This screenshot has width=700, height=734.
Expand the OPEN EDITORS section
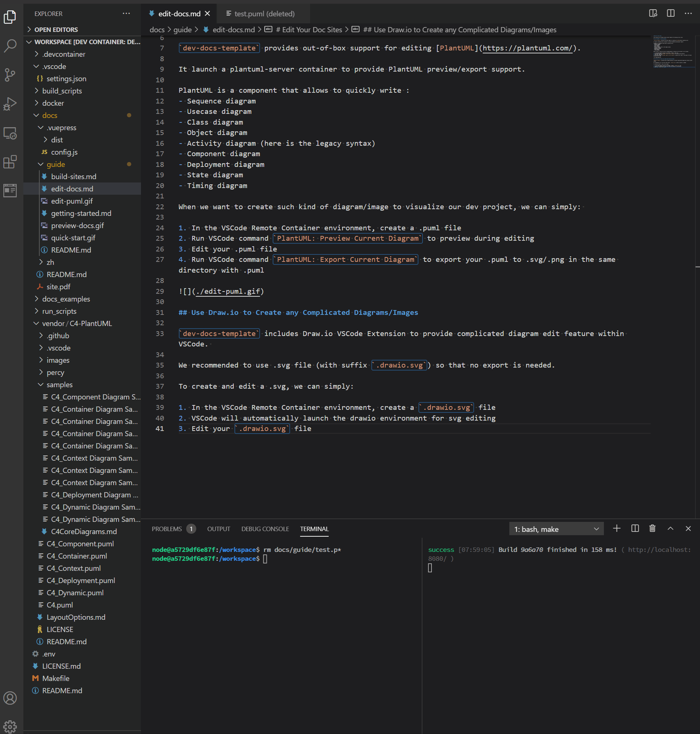56,29
